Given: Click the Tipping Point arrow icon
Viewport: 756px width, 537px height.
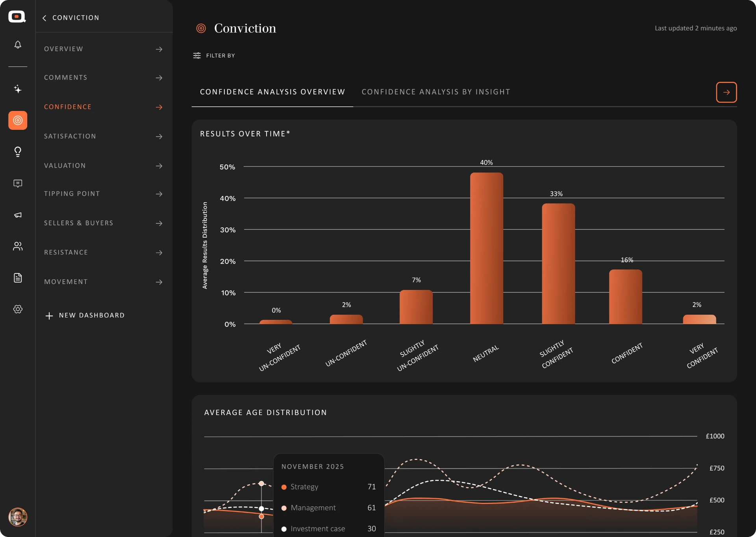Looking at the screenshot, I should point(159,194).
